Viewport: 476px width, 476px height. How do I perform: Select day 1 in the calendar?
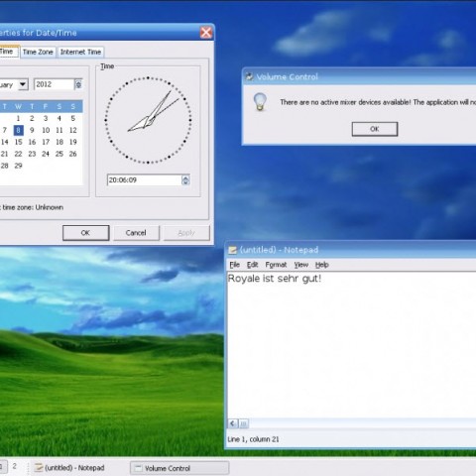[18, 118]
